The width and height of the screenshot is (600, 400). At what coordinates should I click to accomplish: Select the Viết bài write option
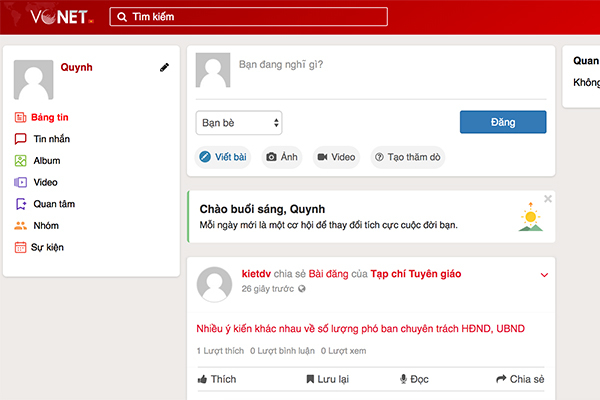click(223, 157)
